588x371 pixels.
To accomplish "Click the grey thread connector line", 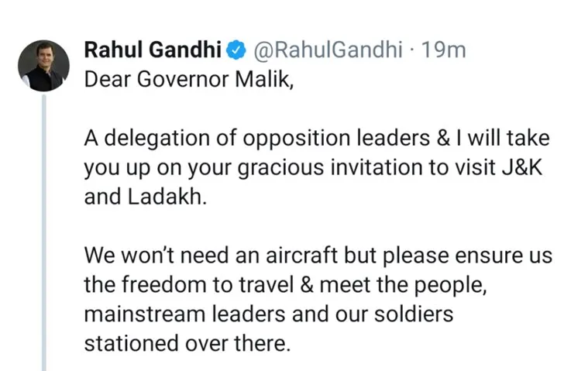I will (x=44, y=232).
